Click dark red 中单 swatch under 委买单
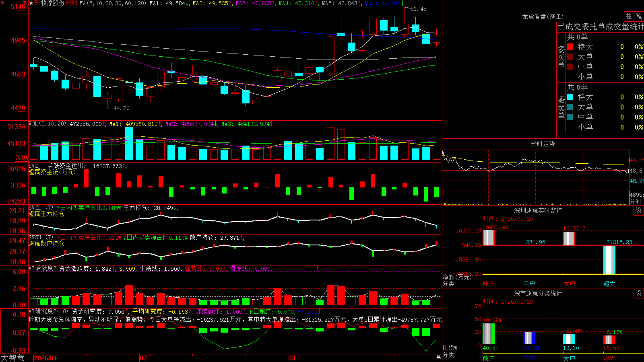 pos(570,67)
